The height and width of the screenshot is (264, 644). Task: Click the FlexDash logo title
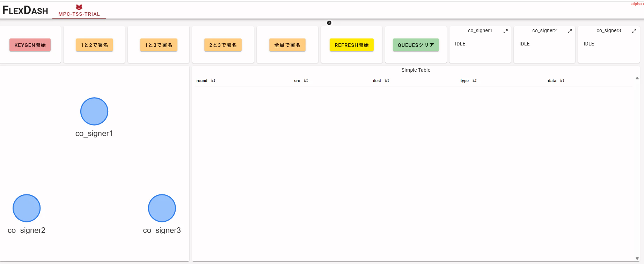point(25,10)
